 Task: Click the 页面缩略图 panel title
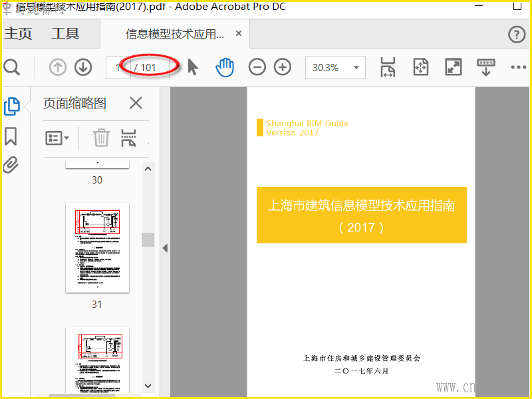[74, 103]
